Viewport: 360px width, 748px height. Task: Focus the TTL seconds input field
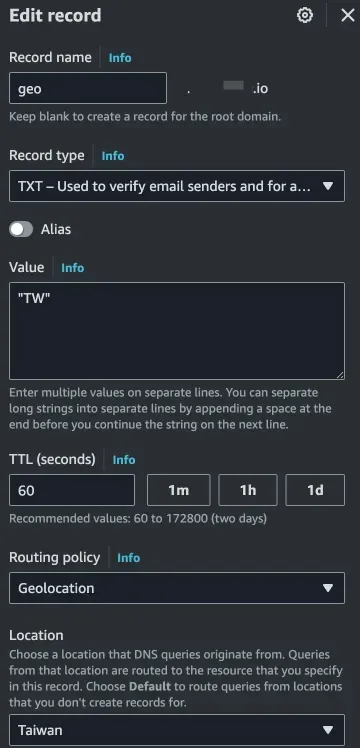72,490
